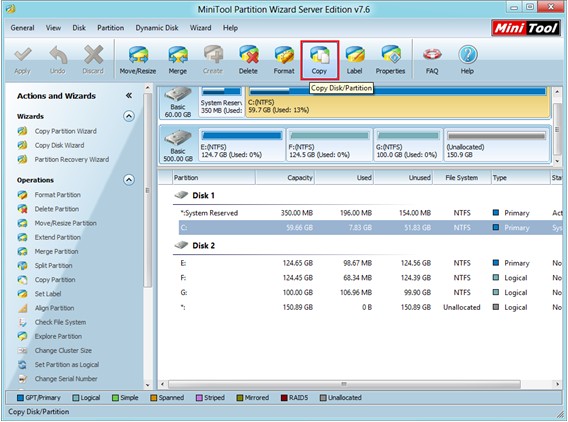Click the Create toolbar icon
568x422 pixels.
[x=213, y=60]
